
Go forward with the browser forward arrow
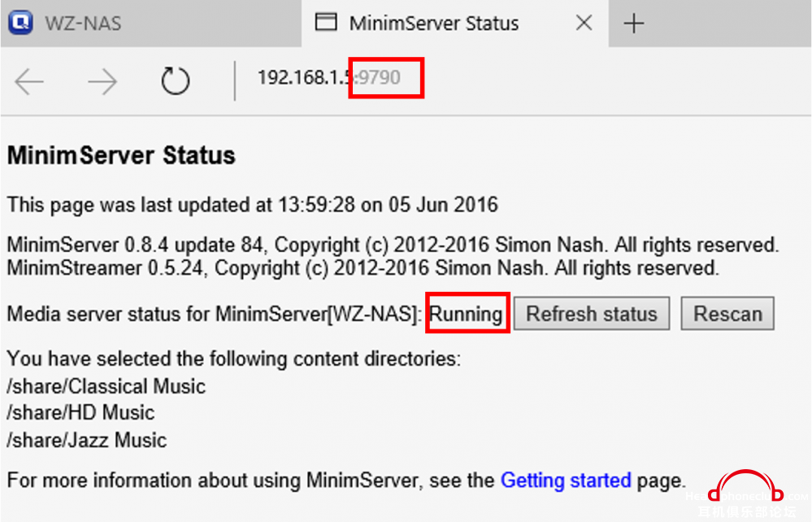[x=102, y=81]
